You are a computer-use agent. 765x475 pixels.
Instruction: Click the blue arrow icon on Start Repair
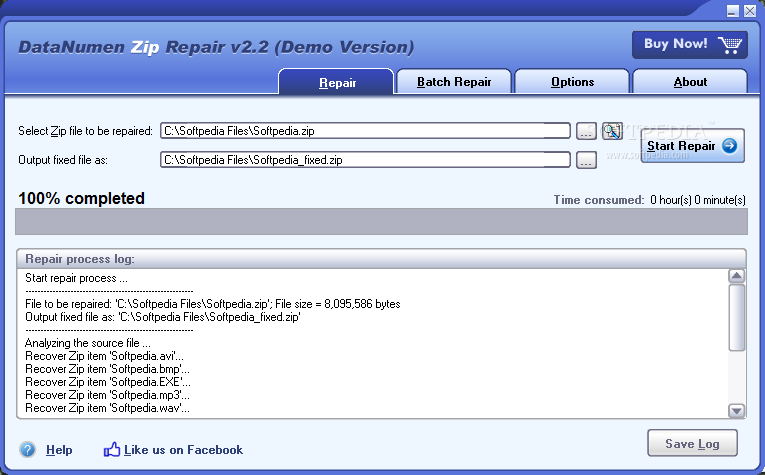[729, 145]
